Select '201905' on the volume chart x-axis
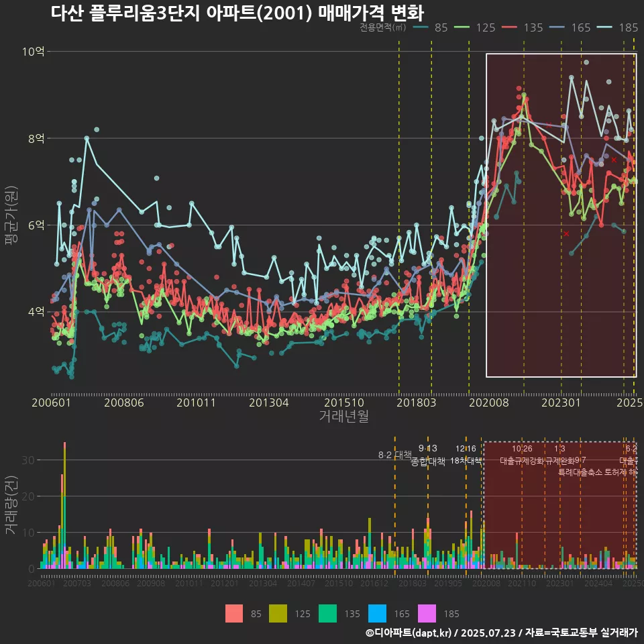The width and height of the screenshot is (644, 644). 448,583
